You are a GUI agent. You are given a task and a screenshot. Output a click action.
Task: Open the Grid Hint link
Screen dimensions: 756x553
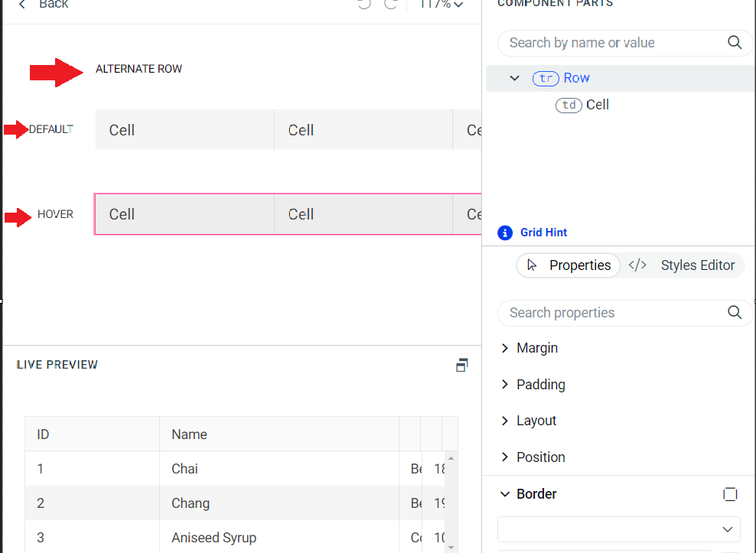tap(544, 233)
